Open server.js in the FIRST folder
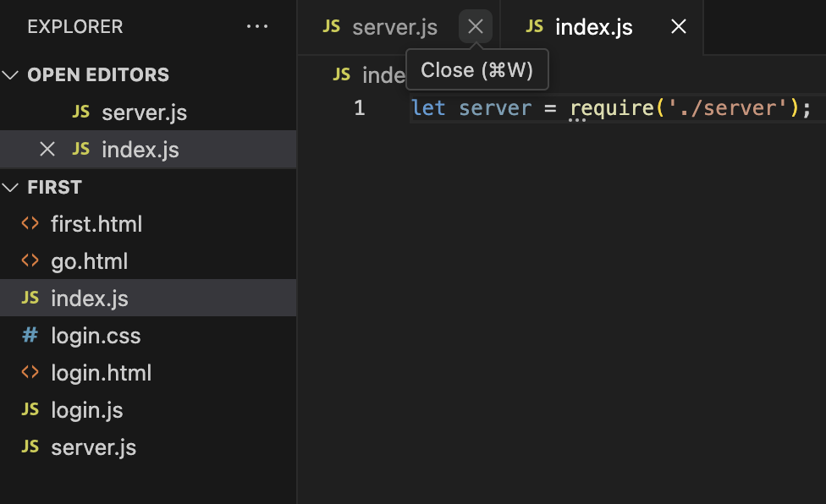Screen dimensions: 826x504 point(93,447)
